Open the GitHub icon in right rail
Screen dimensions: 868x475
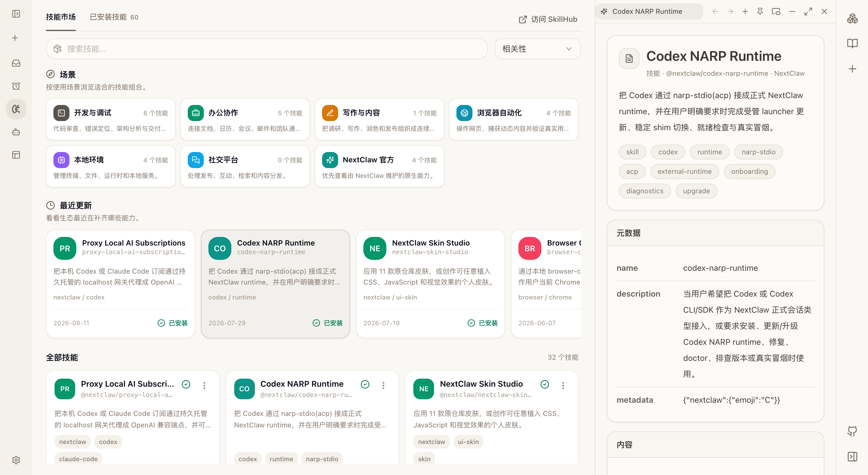(x=852, y=431)
